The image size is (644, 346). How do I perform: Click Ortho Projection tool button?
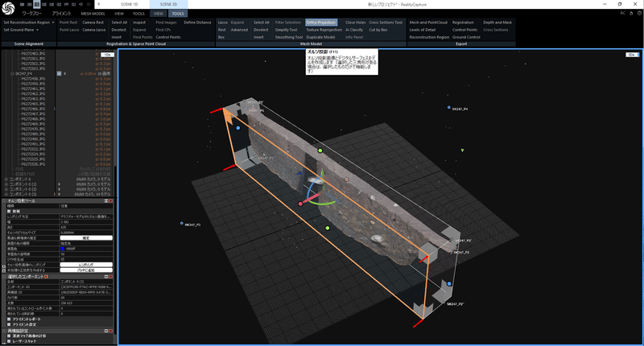click(320, 23)
